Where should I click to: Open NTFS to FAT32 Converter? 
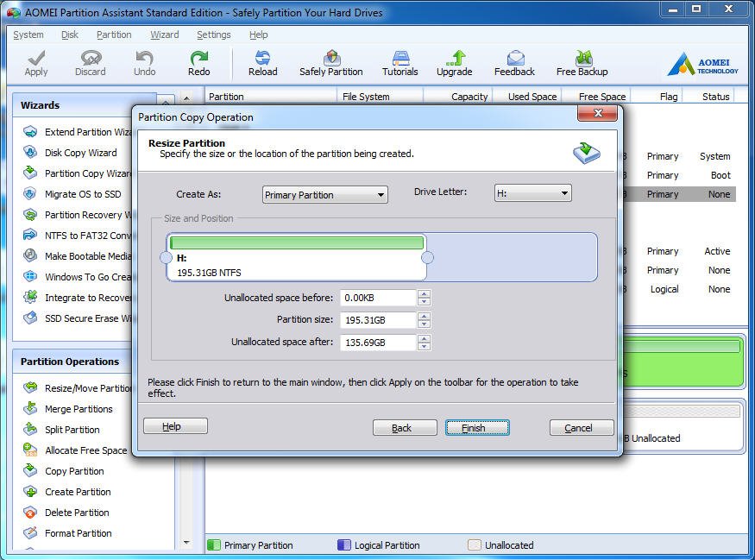pos(77,236)
